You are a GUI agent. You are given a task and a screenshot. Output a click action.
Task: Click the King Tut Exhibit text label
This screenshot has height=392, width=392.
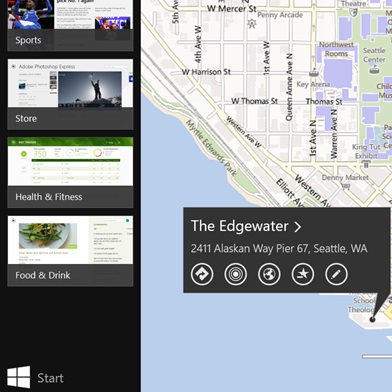366,151
